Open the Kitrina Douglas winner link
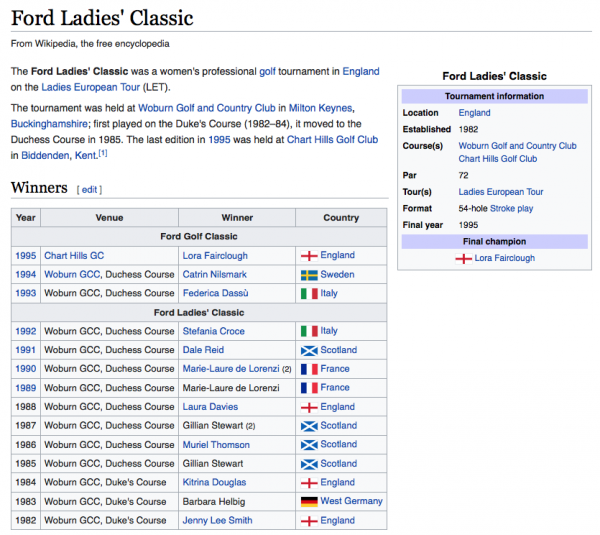This screenshot has height=535, width=600. [214, 483]
